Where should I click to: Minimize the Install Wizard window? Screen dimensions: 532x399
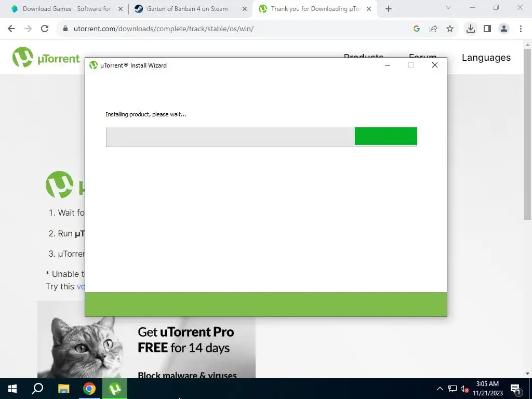point(388,65)
